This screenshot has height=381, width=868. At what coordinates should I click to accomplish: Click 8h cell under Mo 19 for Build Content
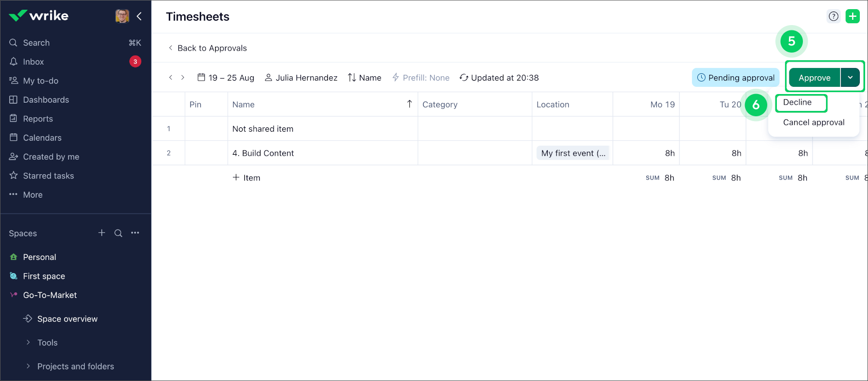(646, 153)
